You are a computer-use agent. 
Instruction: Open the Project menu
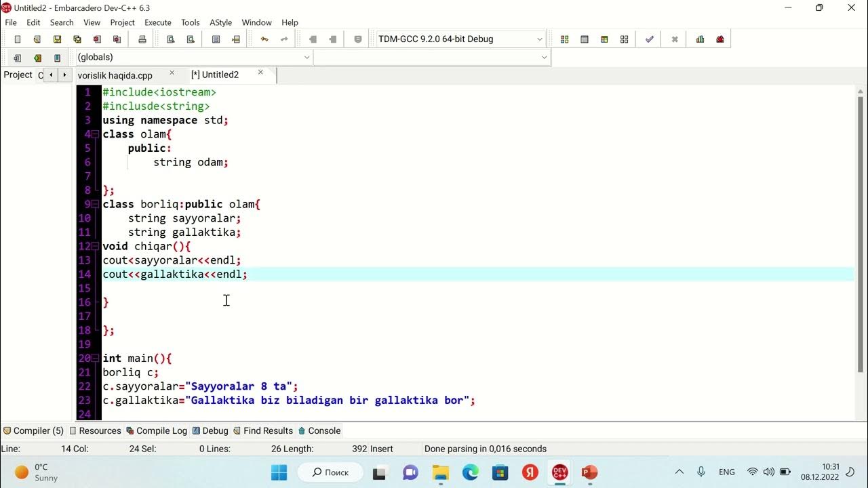(122, 22)
